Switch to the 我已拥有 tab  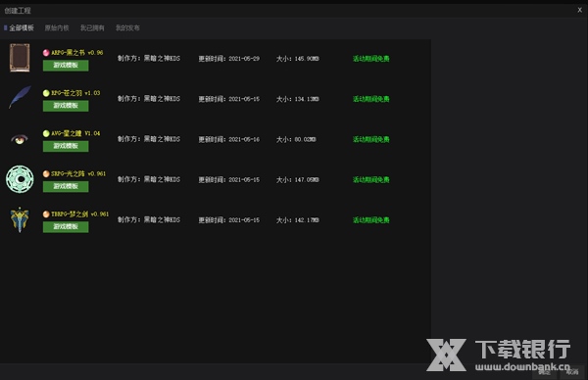click(92, 27)
